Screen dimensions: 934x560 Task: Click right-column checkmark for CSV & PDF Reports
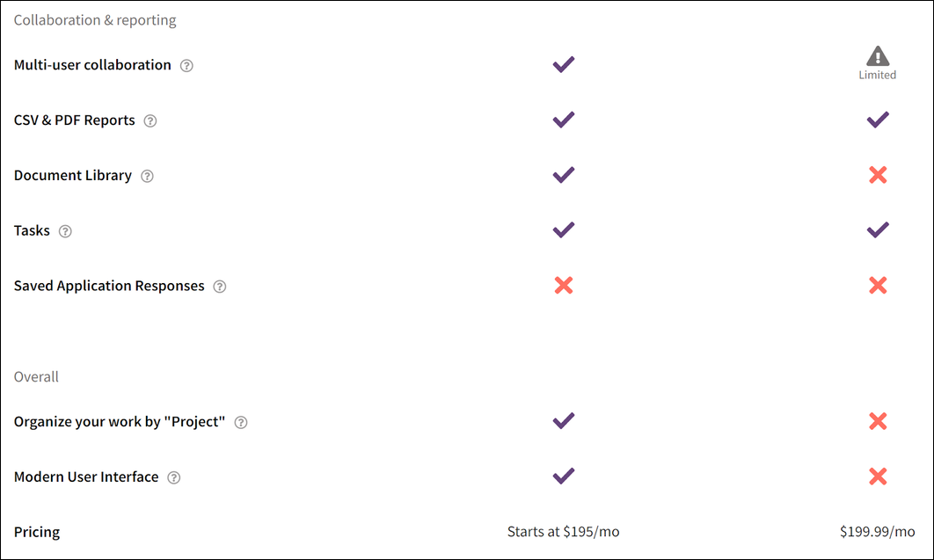[x=878, y=120]
